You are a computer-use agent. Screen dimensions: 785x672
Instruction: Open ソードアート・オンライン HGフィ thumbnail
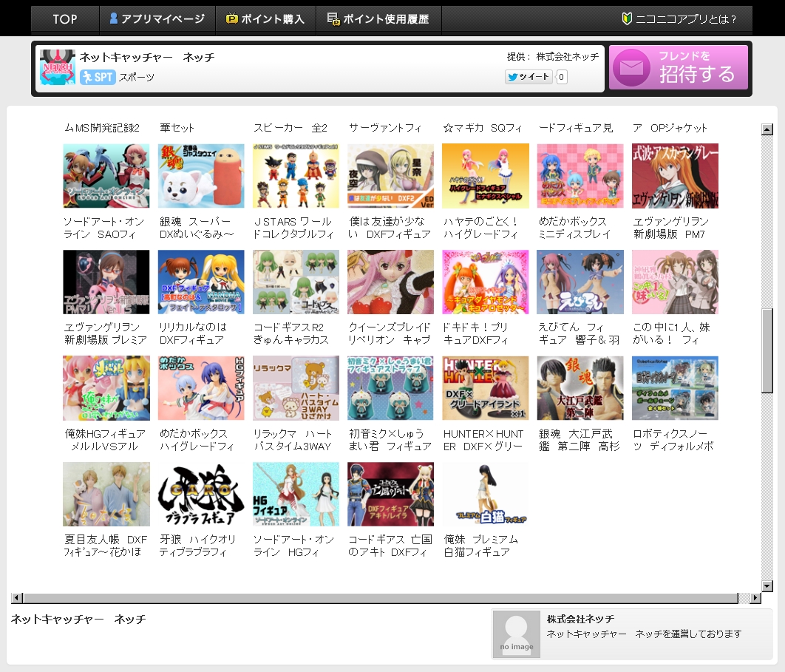(296, 495)
